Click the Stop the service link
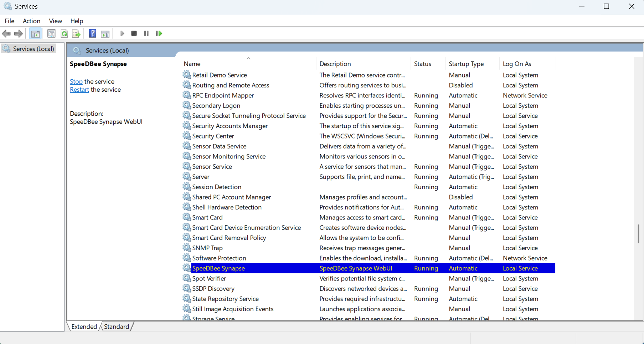The image size is (644, 344). pos(76,82)
